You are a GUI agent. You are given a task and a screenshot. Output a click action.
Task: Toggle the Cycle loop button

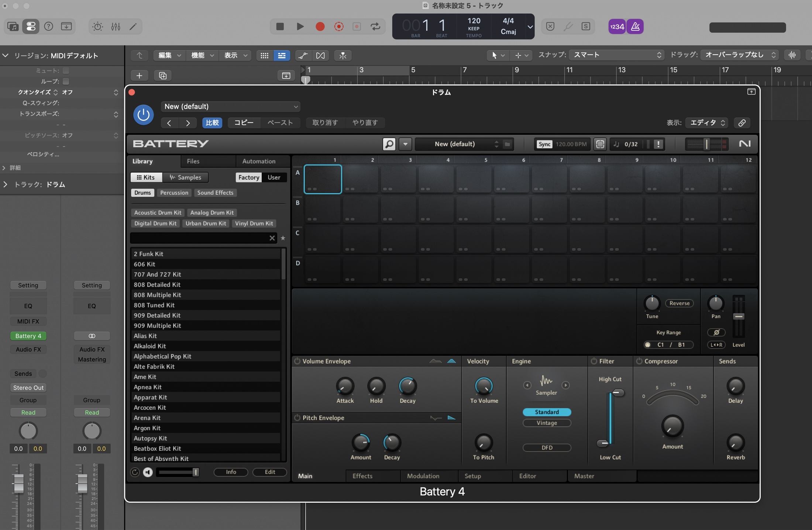click(375, 27)
